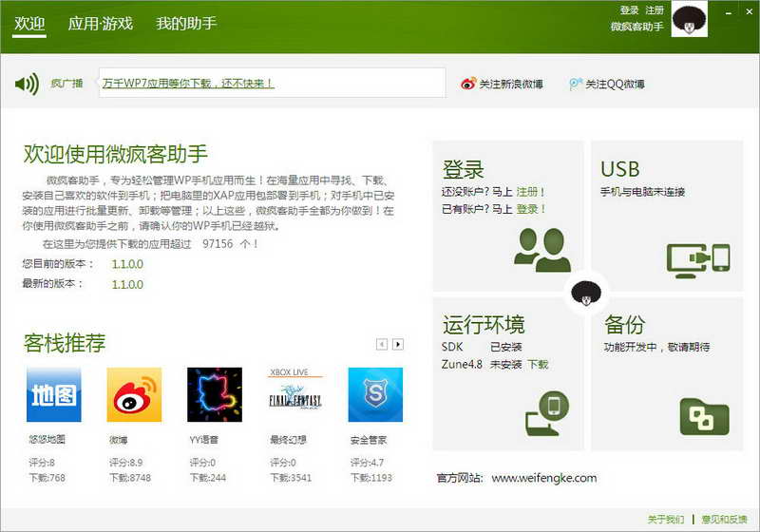Show next 客栈推荐 apps with right arrow
This screenshot has width=760, height=532.
(x=398, y=344)
